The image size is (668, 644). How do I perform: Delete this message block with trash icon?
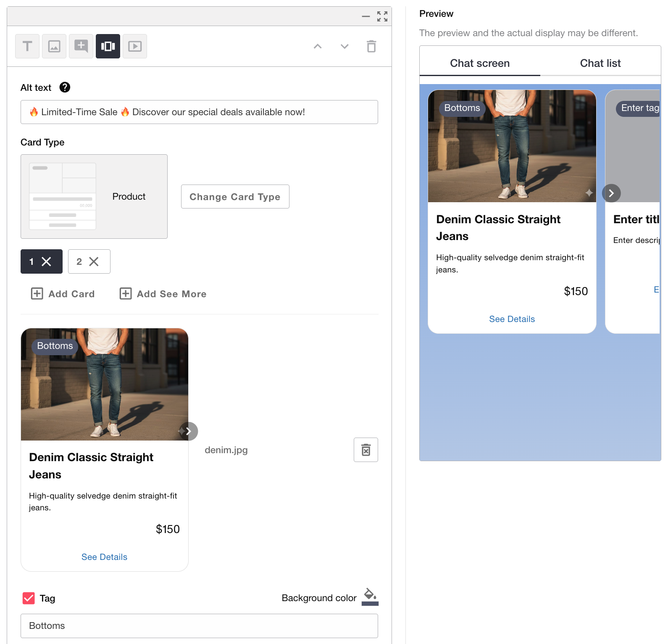click(371, 46)
